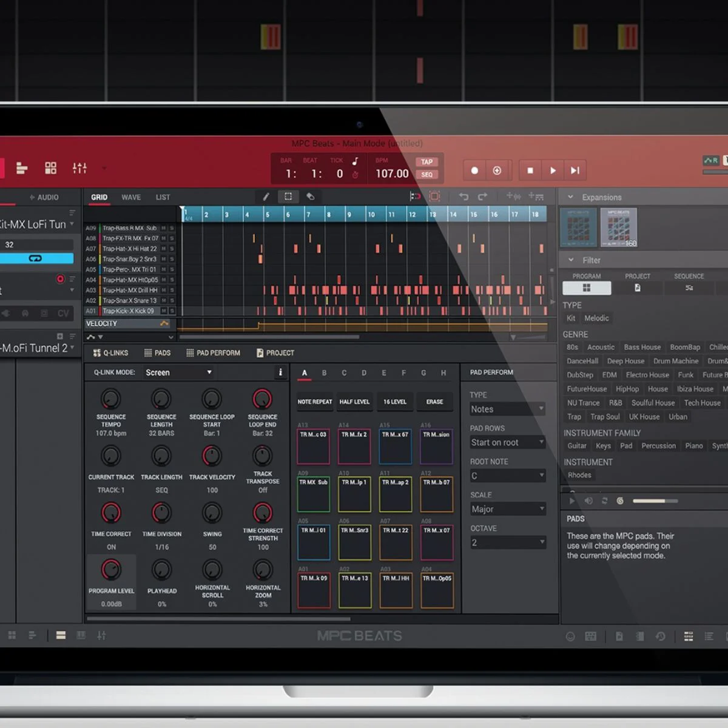Open the Q-Link Mode Screen dropdown

pos(178,372)
